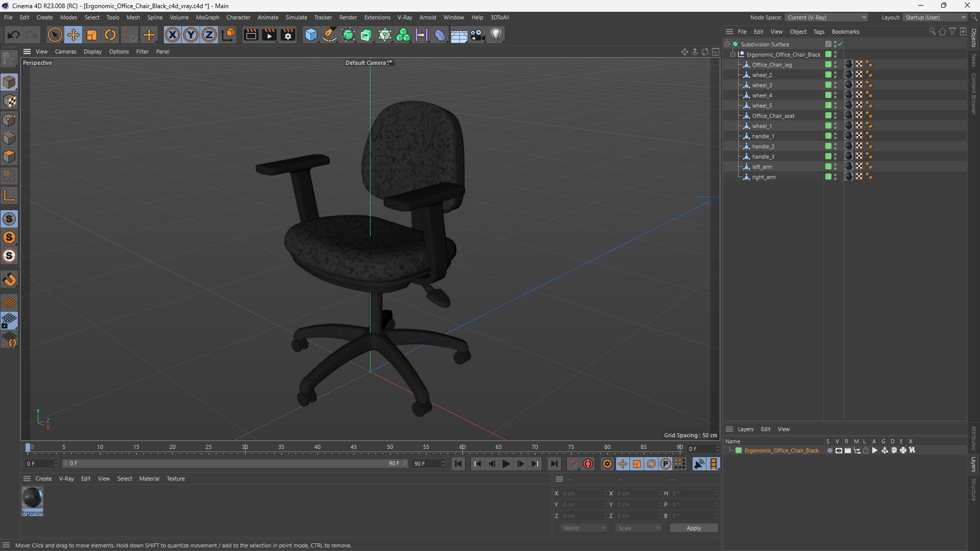Click the Undo arrow icon
Image resolution: width=980 pixels, height=551 pixels.
click(x=14, y=35)
